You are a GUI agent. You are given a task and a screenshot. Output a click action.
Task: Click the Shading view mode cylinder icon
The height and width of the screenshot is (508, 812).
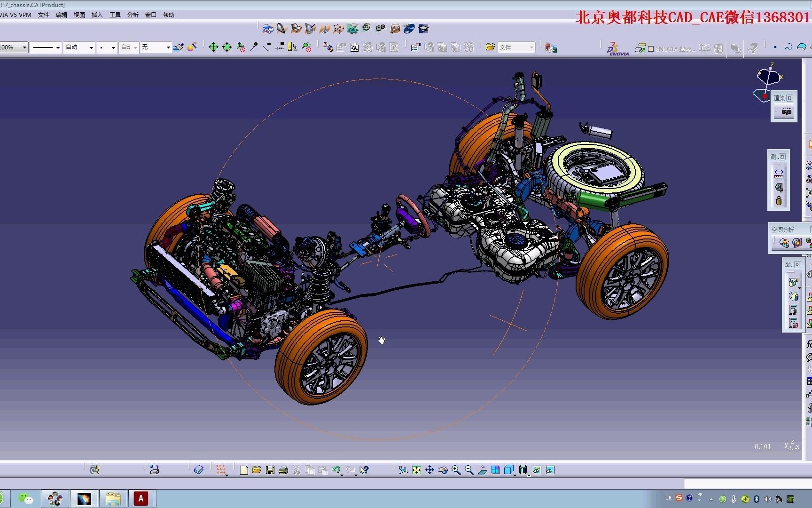point(523,470)
